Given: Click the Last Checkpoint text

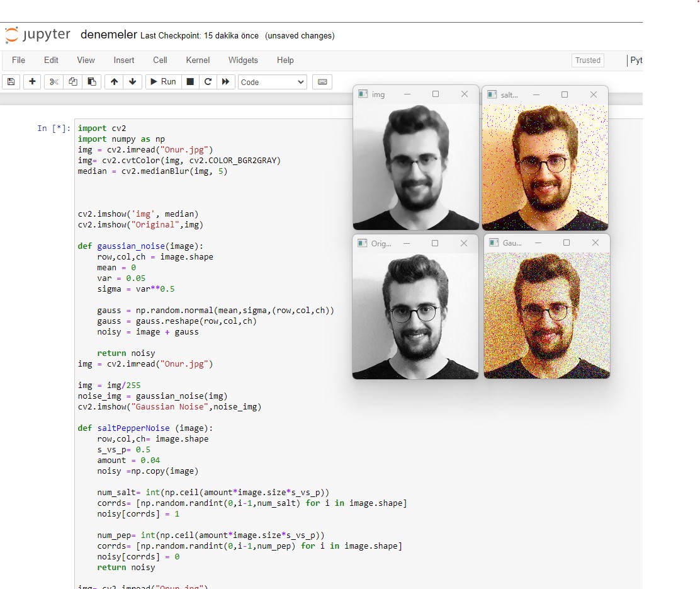Looking at the screenshot, I should point(200,36).
